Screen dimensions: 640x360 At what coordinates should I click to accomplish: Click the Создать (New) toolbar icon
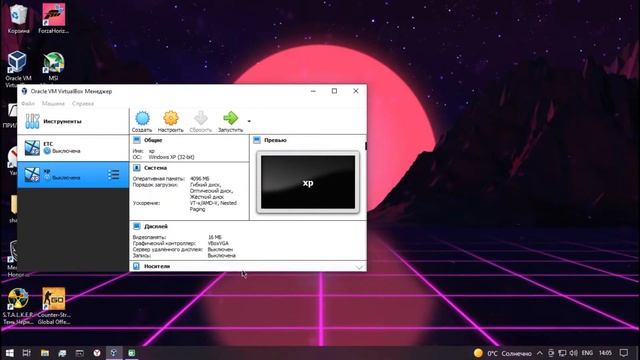click(142, 121)
